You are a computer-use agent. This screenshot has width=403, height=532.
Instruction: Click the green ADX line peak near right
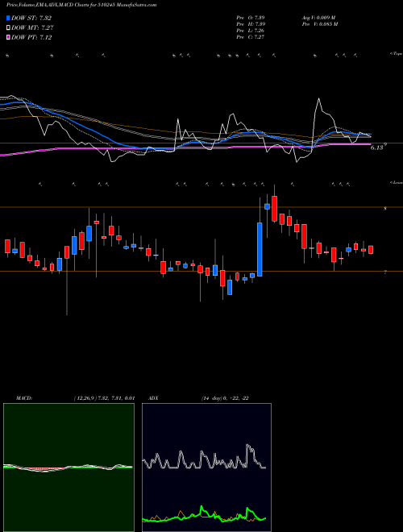pyautogui.click(x=247, y=509)
